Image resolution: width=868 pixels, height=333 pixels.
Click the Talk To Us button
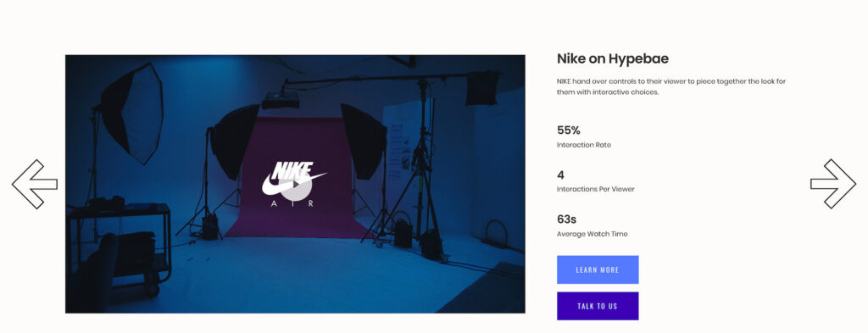(x=598, y=306)
